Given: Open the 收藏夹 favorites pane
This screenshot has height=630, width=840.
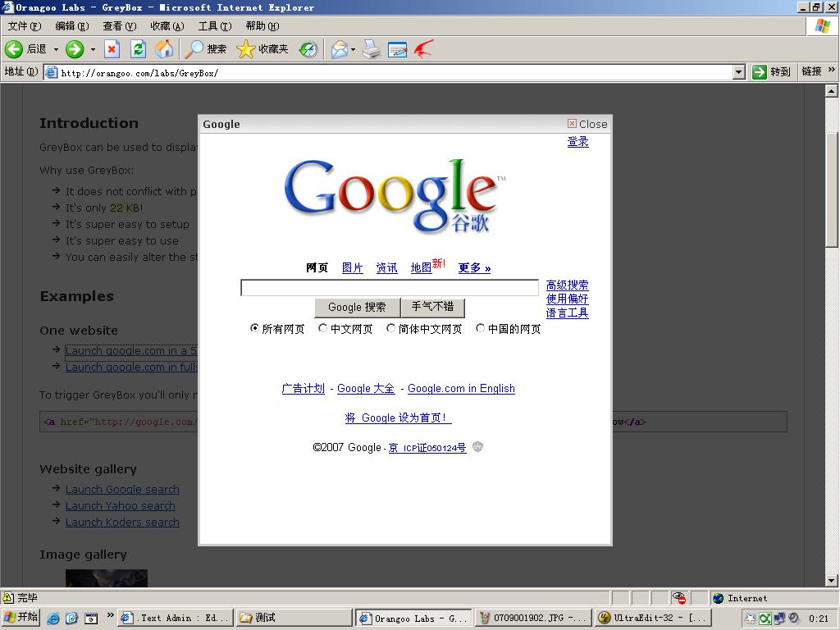Looking at the screenshot, I should coord(262,49).
